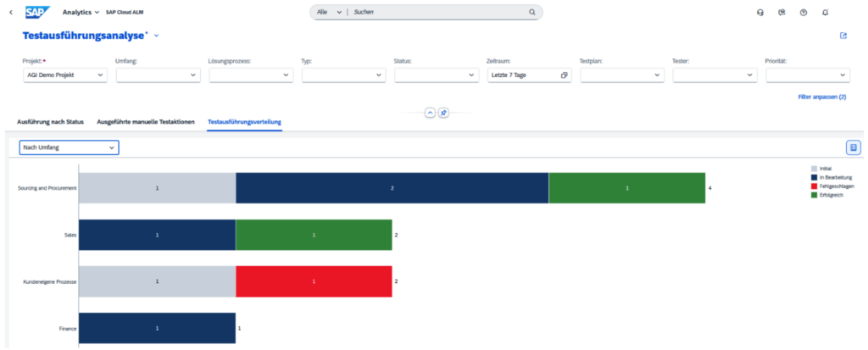Click the Sales axis label
This screenshot has width=868, height=350.
pos(70,235)
